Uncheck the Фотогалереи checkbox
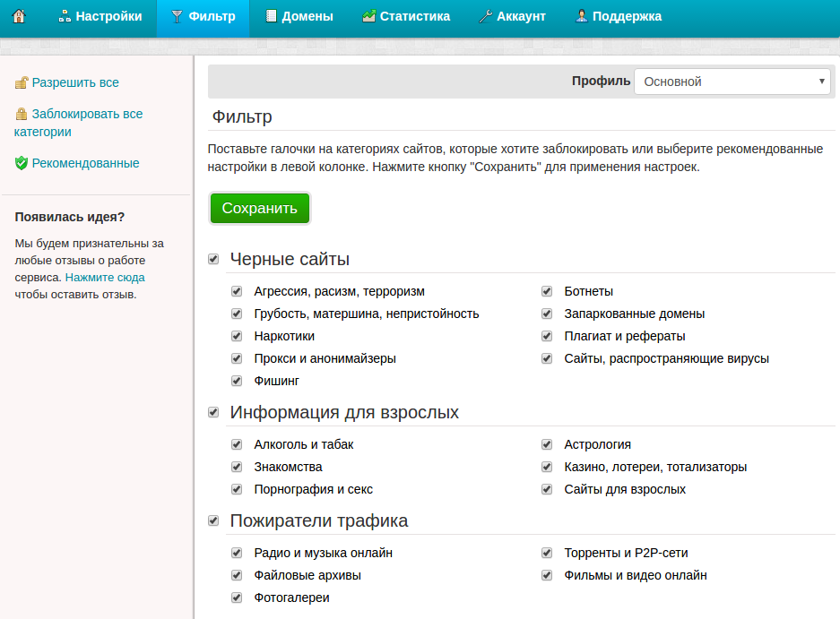This screenshot has width=840, height=619. 237,598
